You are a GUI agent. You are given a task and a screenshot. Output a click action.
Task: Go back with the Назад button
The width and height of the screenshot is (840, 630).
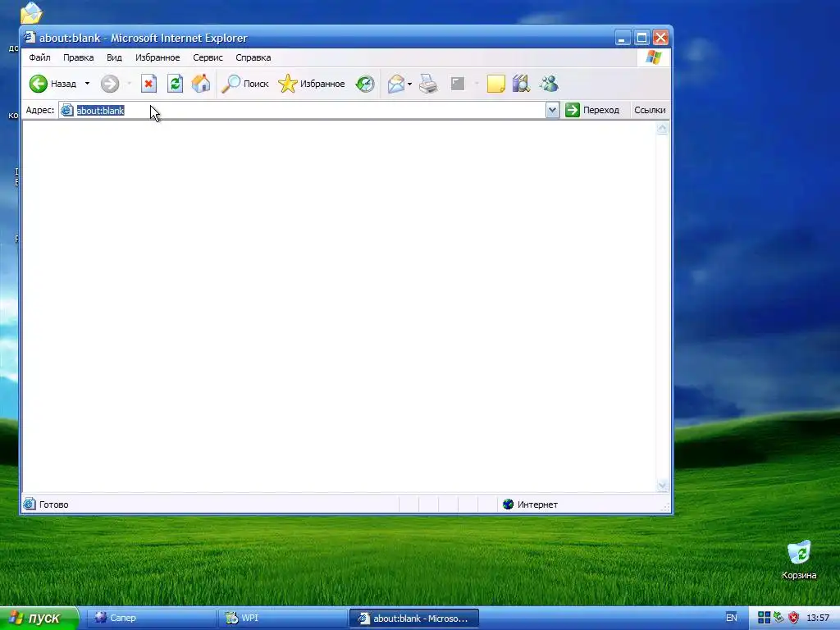tap(53, 84)
